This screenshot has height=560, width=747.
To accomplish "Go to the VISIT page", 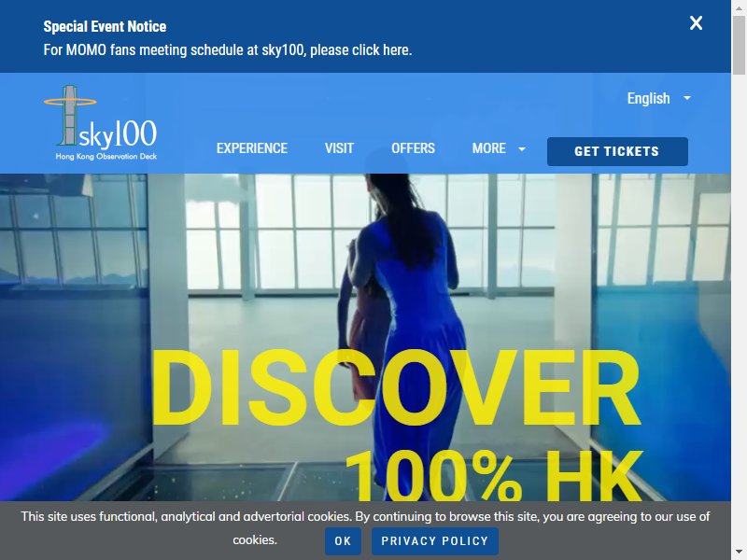I will click(339, 148).
